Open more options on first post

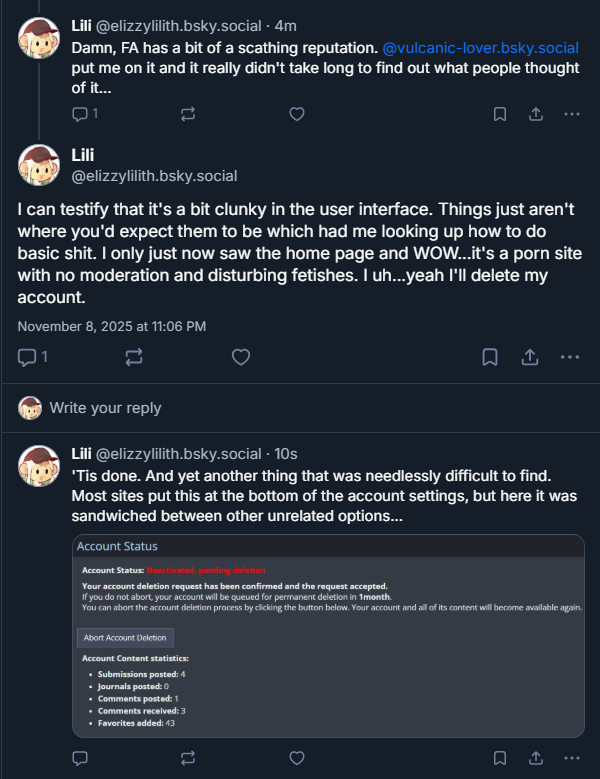tap(571, 114)
